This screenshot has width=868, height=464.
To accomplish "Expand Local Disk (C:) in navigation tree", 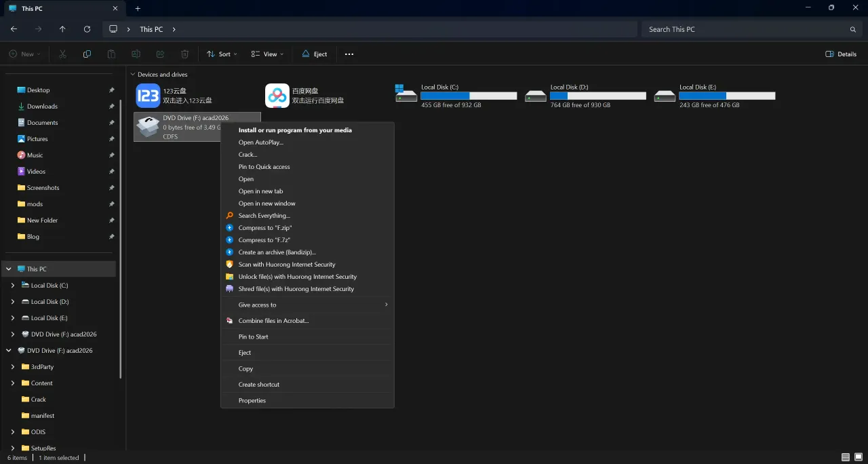I will click(13, 286).
